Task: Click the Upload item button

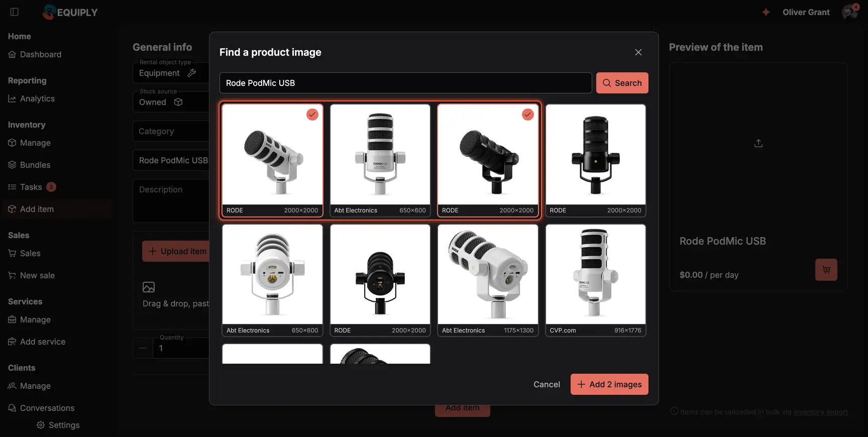Action: [x=176, y=251]
